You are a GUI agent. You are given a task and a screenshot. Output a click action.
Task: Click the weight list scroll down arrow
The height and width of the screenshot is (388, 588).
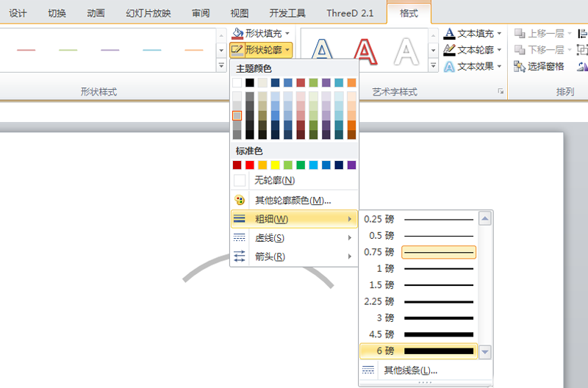[485, 352]
